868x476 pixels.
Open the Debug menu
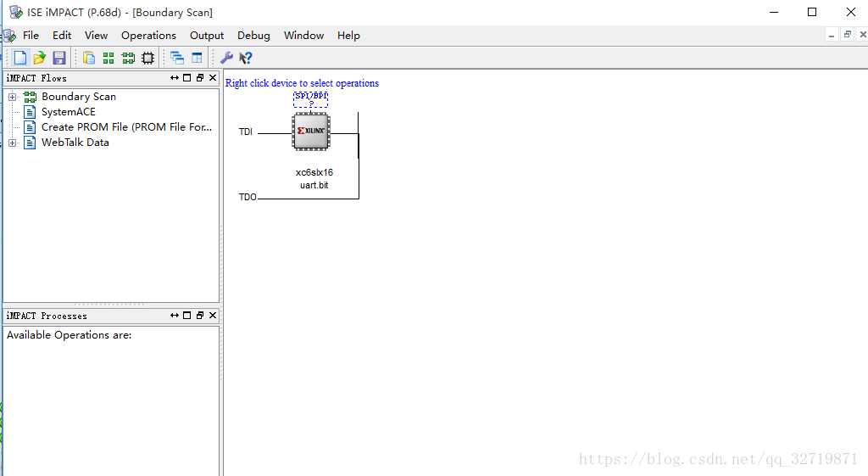pyautogui.click(x=253, y=36)
